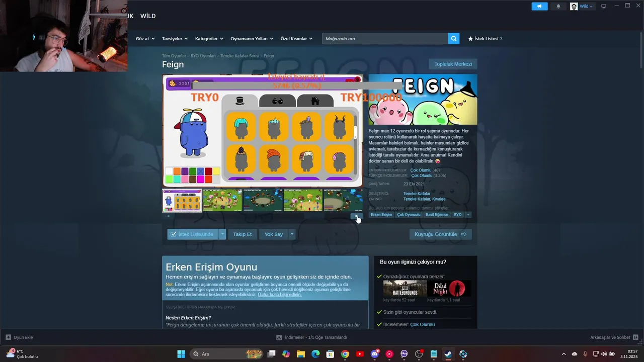The width and height of the screenshot is (644, 362).
Task: Expand the Yok Say dropdown arrow
Action: click(291, 234)
